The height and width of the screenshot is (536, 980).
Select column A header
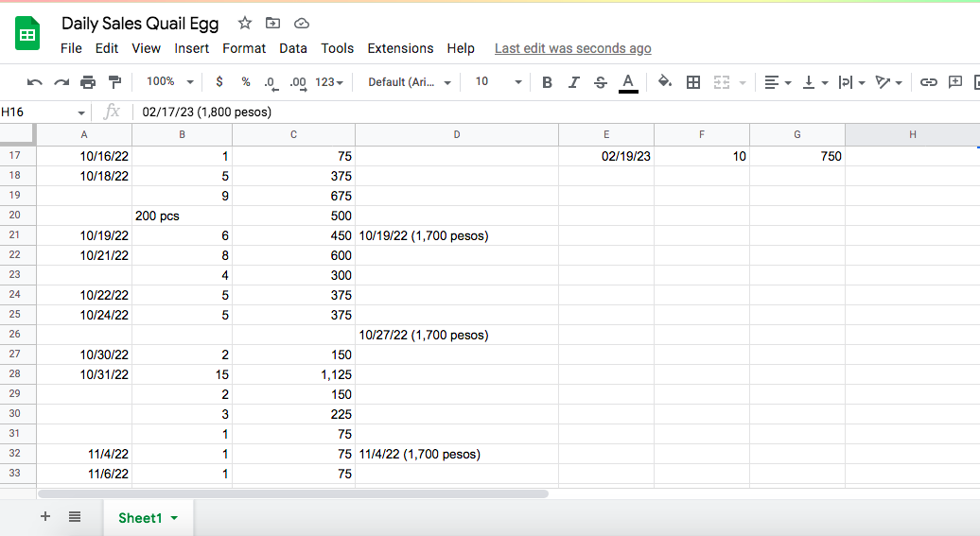[84, 134]
